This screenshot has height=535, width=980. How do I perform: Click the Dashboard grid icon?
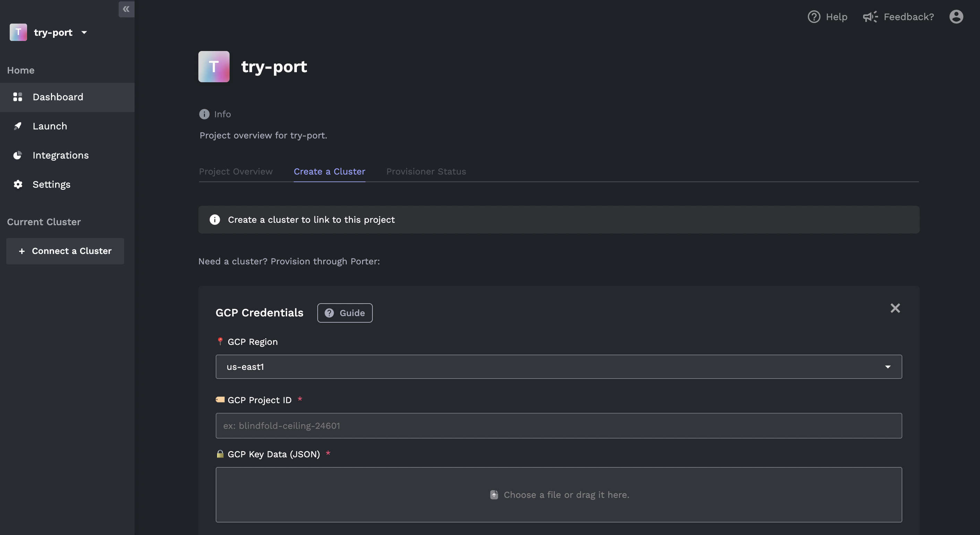17,97
